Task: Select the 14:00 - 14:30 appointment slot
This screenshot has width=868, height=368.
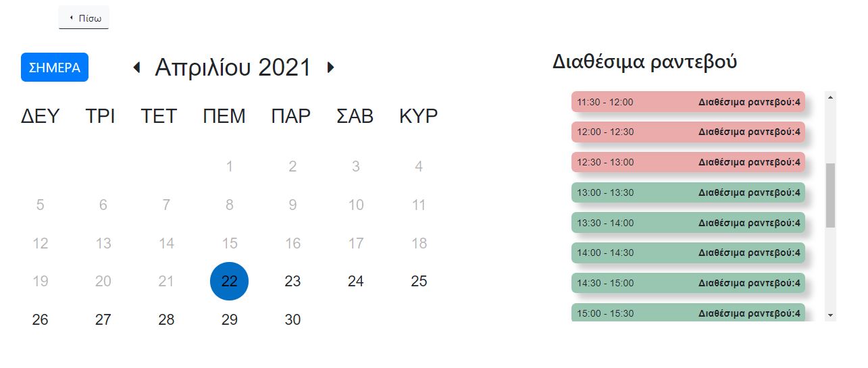Action: [688, 253]
